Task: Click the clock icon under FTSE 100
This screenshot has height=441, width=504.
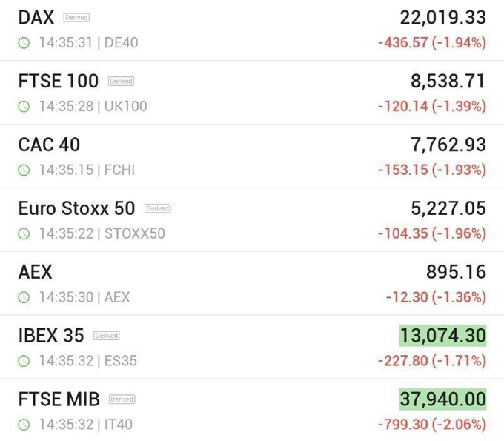Action: [24, 107]
